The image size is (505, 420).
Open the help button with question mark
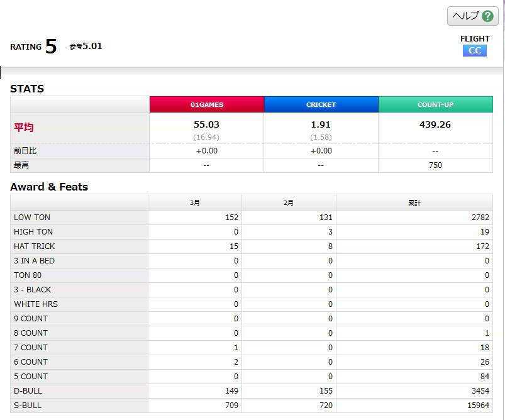pyautogui.click(x=472, y=16)
